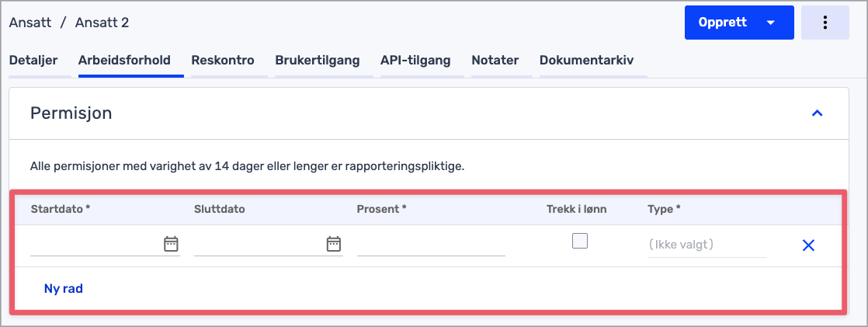
Task: Show the Notater tab
Action: [x=495, y=61]
